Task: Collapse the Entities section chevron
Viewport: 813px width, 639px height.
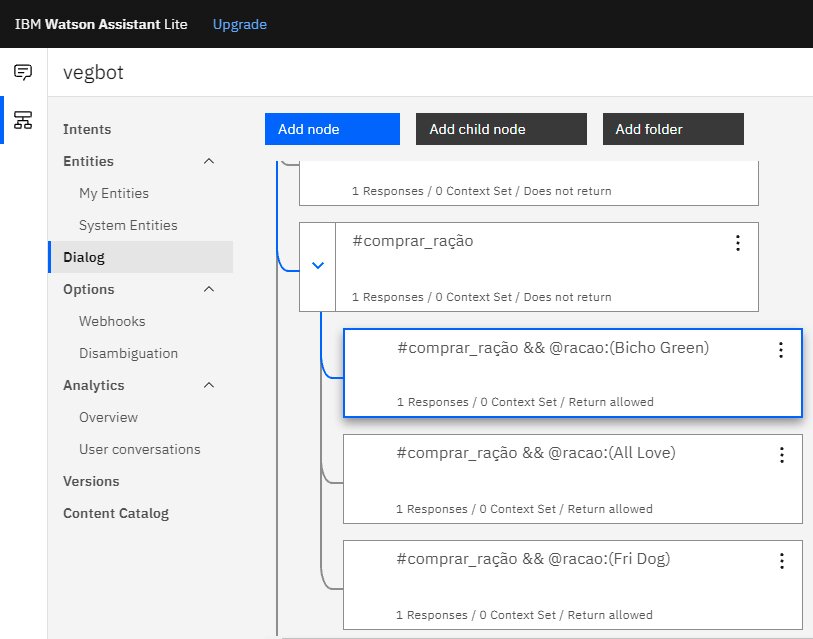Action: [208, 161]
